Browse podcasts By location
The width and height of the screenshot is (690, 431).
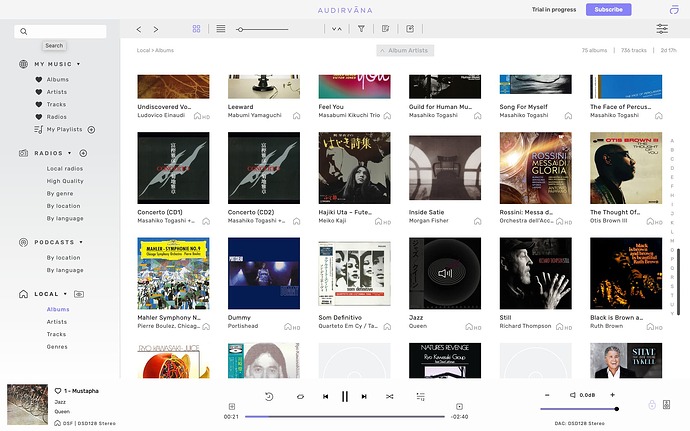[x=63, y=258]
